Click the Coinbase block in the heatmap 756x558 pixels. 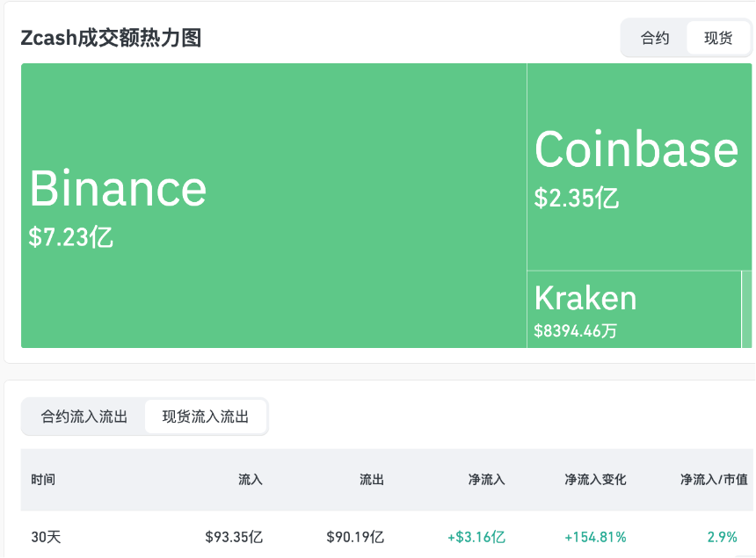(637, 167)
